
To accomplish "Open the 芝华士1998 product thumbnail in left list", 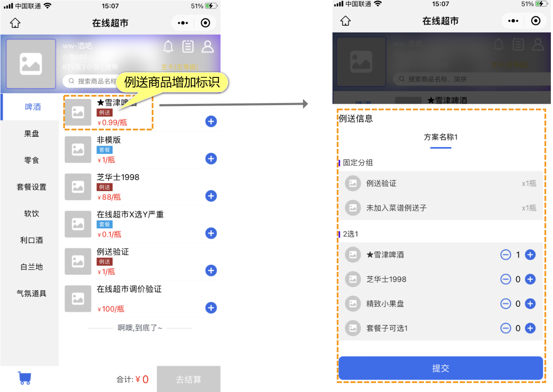I will 78,187.
